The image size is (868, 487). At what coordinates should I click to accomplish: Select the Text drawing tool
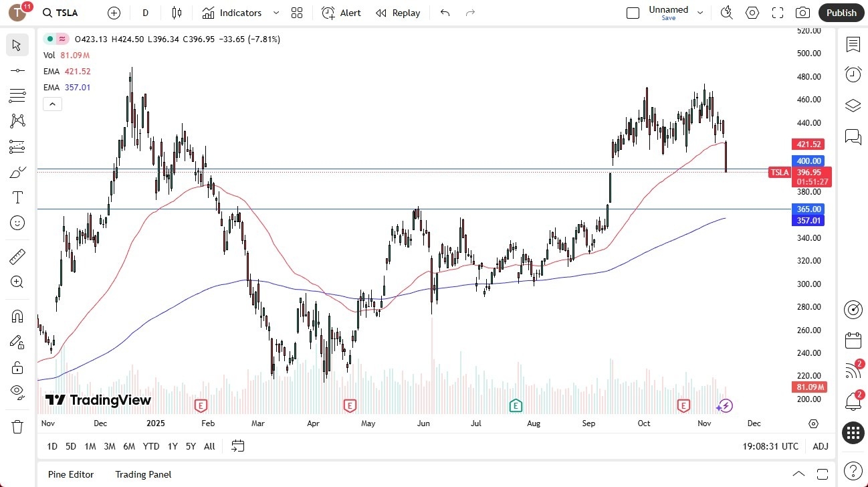pos(17,197)
